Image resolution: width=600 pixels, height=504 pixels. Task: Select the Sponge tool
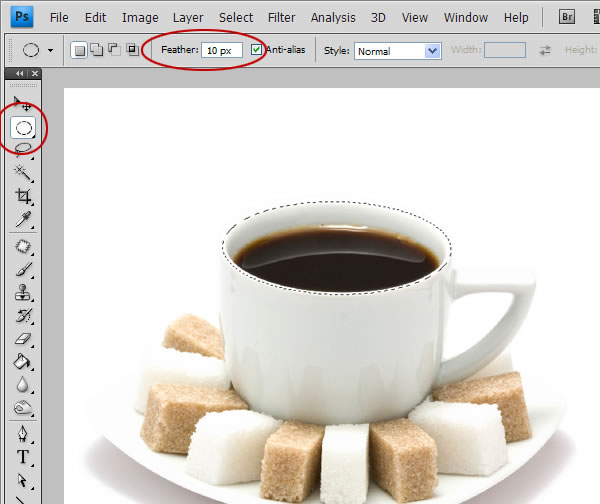pos(23,408)
